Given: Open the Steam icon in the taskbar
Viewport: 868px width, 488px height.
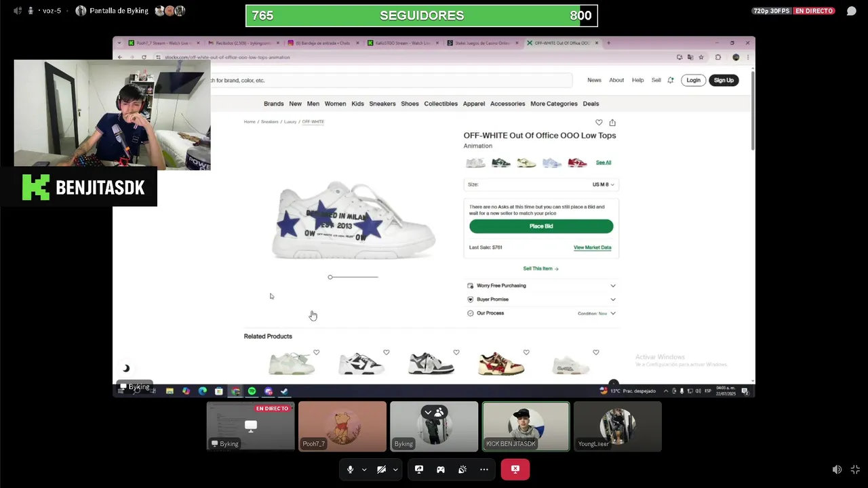Looking at the screenshot, I should [x=284, y=391].
